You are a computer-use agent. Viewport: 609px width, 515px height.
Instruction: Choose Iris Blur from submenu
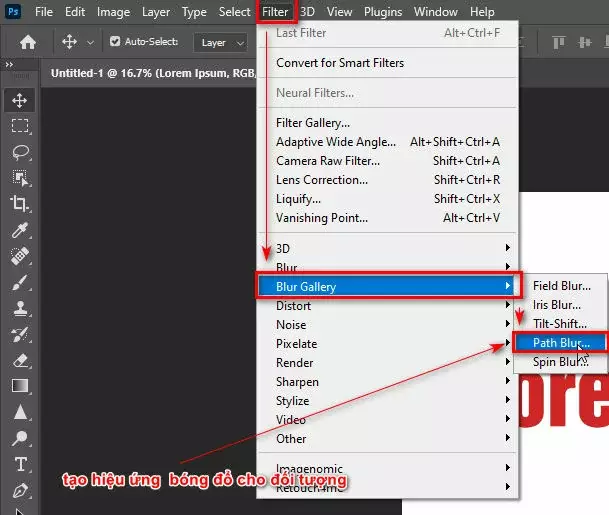561,305
